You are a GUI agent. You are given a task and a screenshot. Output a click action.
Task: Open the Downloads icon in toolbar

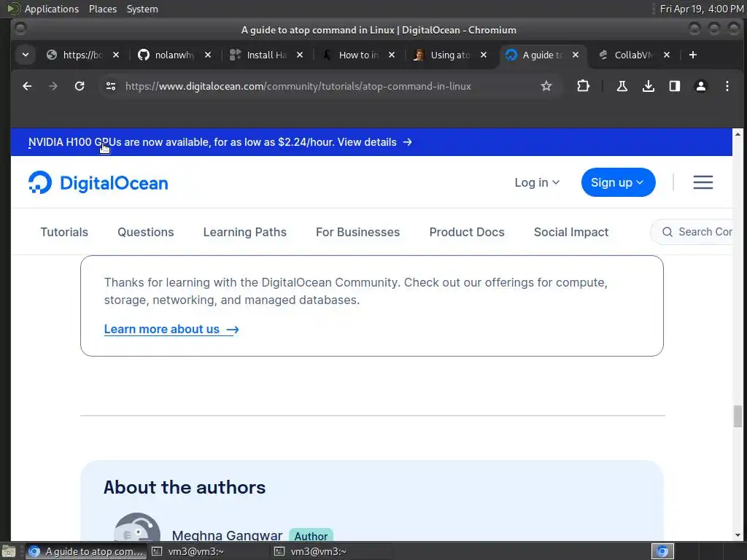pyautogui.click(x=648, y=86)
